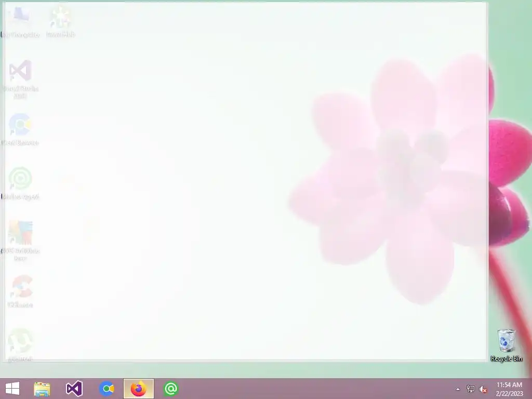Open the network status tray icon

coord(471,389)
